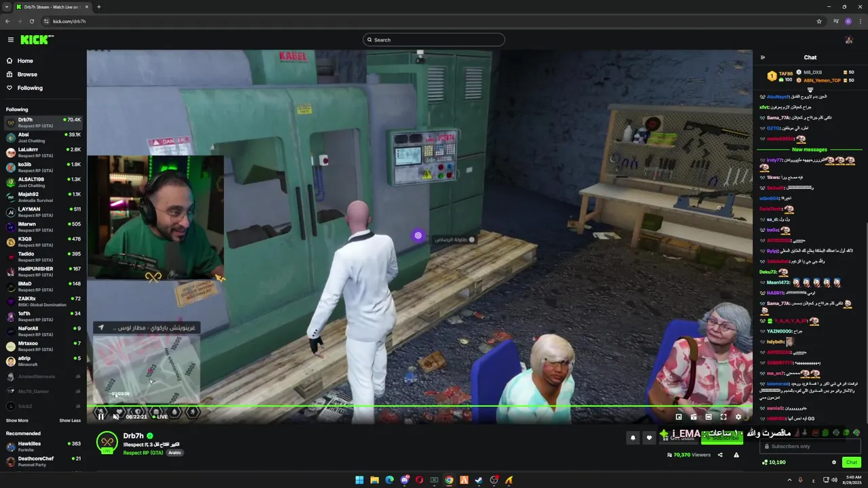Open Steam from taskbar
The height and width of the screenshot is (488, 868).
[479, 480]
